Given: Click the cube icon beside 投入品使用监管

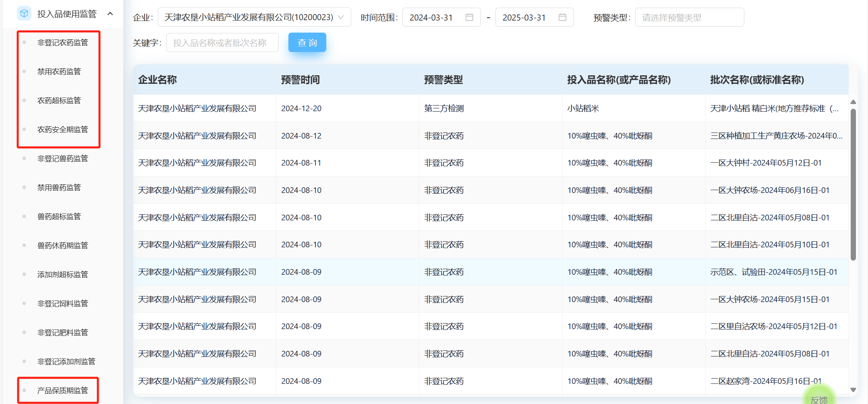Looking at the screenshot, I should click(x=24, y=14).
